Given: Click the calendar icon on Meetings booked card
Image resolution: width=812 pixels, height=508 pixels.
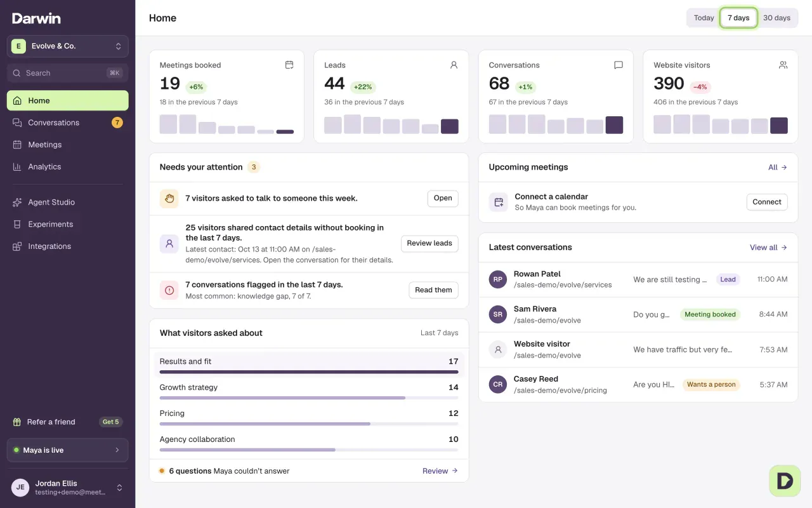Looking at the screenshot, I should pyautogui.click(x=289, y=65).
